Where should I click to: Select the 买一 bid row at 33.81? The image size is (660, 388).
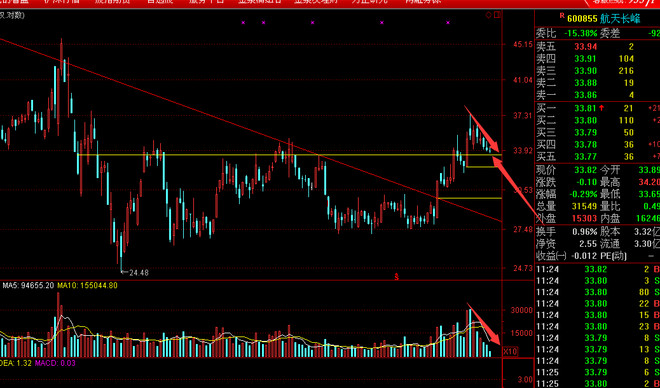[598, 109]
